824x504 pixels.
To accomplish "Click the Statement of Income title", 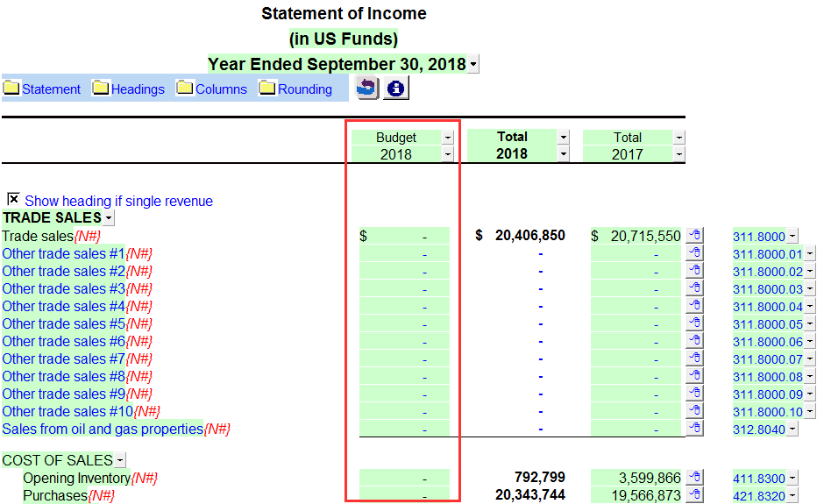I will coord(344,13).
